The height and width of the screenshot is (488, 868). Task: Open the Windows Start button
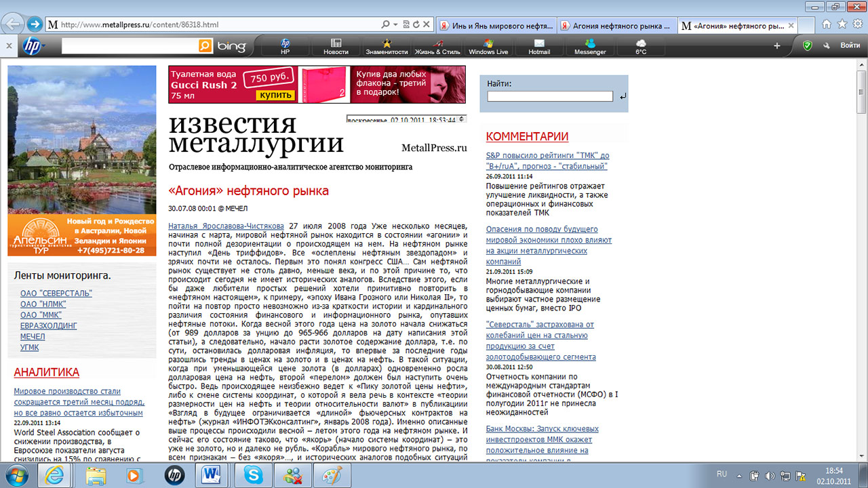[16, 476]
